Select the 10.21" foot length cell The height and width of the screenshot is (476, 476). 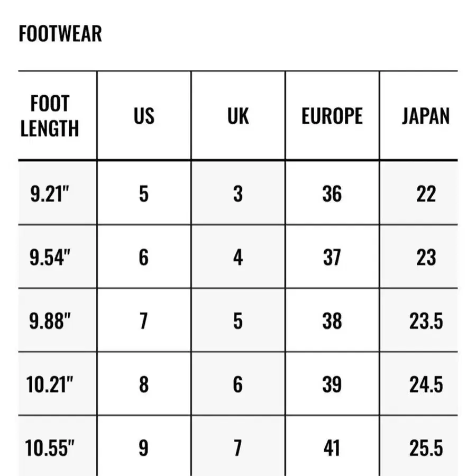click(50, 385)
